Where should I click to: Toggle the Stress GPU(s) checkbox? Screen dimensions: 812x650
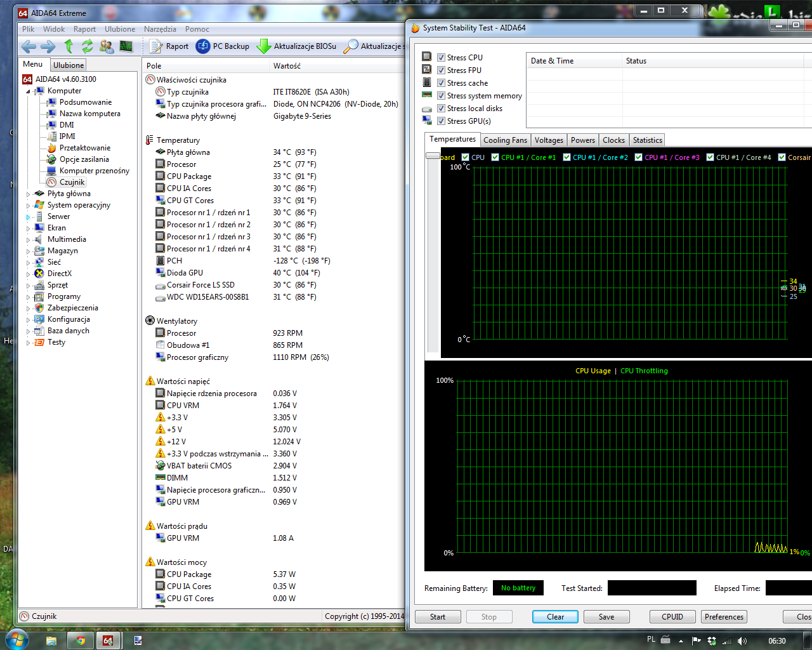pyautogui.click(x=441, y=121)
